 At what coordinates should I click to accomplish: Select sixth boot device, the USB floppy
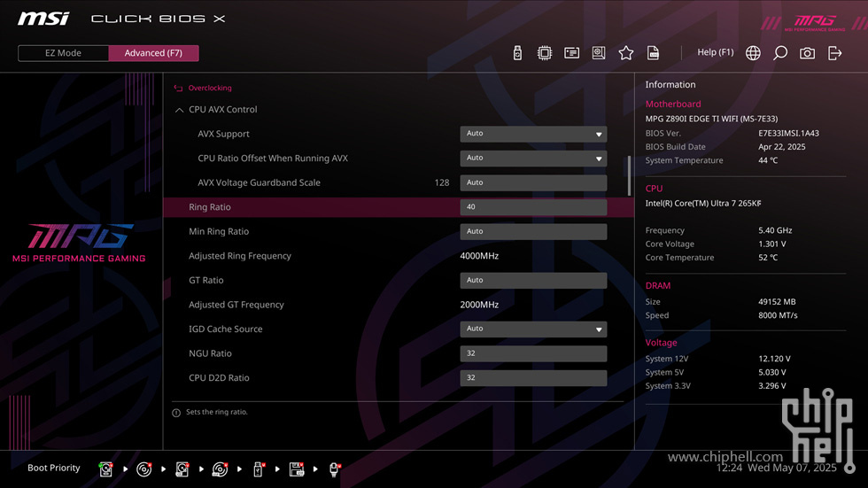coord(297,469)
